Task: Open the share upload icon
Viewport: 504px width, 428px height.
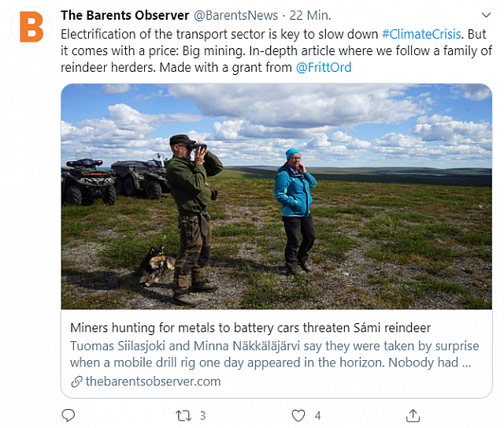Action: point(413,415)
